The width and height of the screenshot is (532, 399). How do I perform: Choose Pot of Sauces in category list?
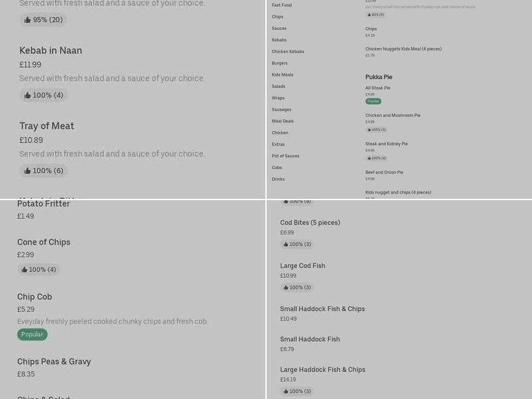tap(285, 156)
